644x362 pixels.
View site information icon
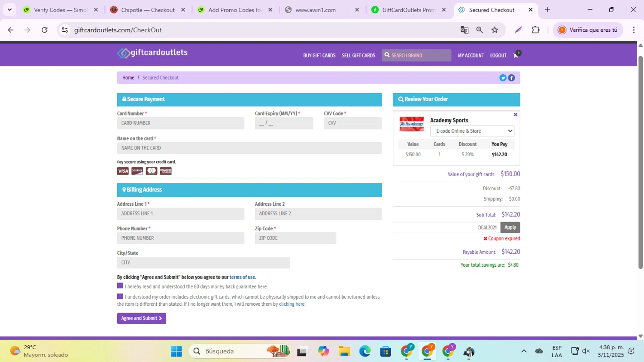point(65,30)
